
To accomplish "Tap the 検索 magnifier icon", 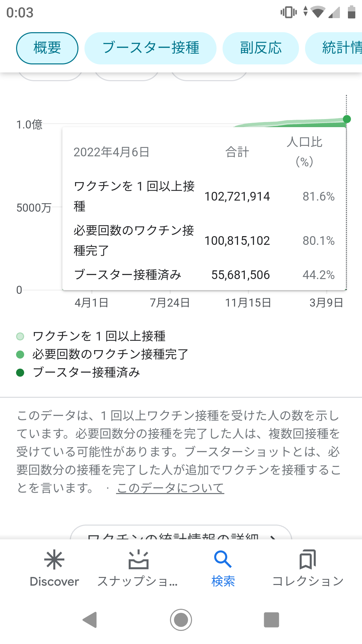I will (x=223, y=559).
